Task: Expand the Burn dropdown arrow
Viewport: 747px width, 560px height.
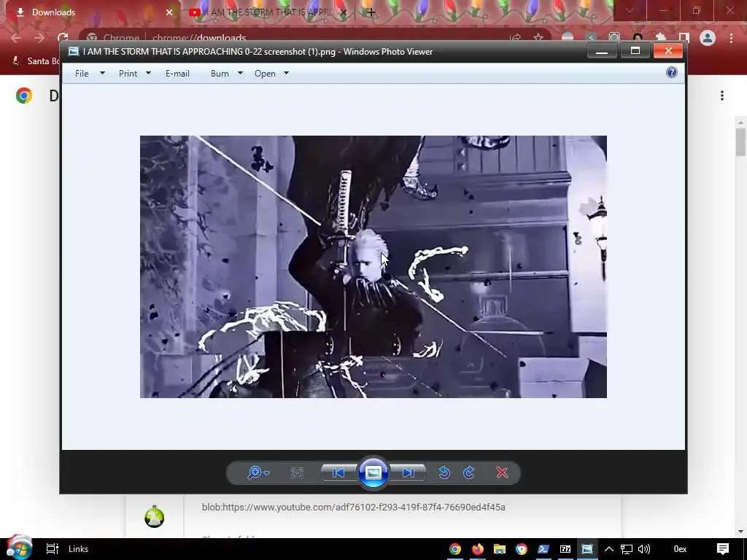Action: click(240, 74)
